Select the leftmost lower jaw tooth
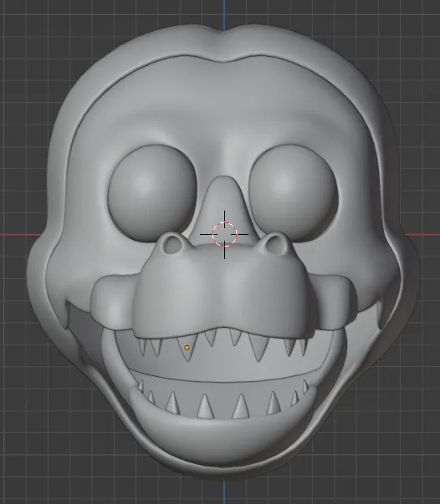The width and height of the screenshot is (440, 504). click(141, 385)
